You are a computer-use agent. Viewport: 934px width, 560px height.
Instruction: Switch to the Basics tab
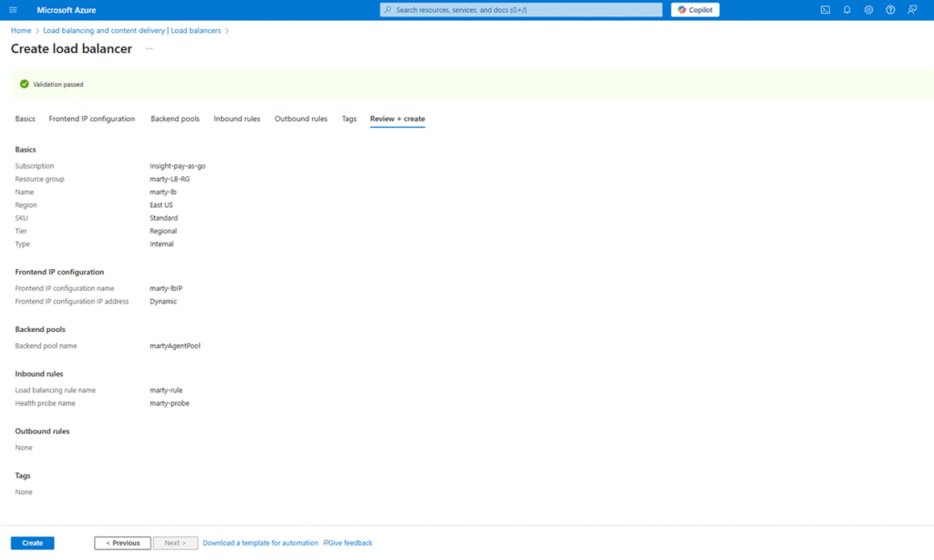pyautogui.click(x=26, y=119)
